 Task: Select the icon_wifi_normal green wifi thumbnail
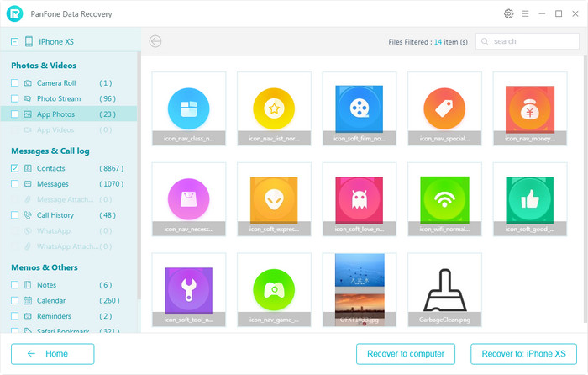click(x=444, y=199)
